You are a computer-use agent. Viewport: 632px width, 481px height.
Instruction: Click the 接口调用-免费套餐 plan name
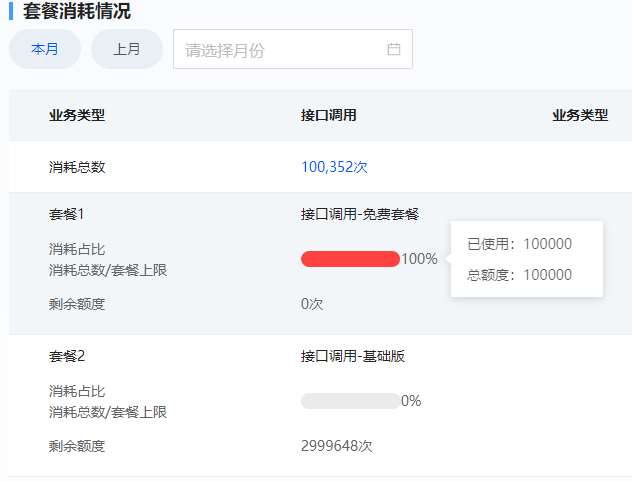[359, 214]
